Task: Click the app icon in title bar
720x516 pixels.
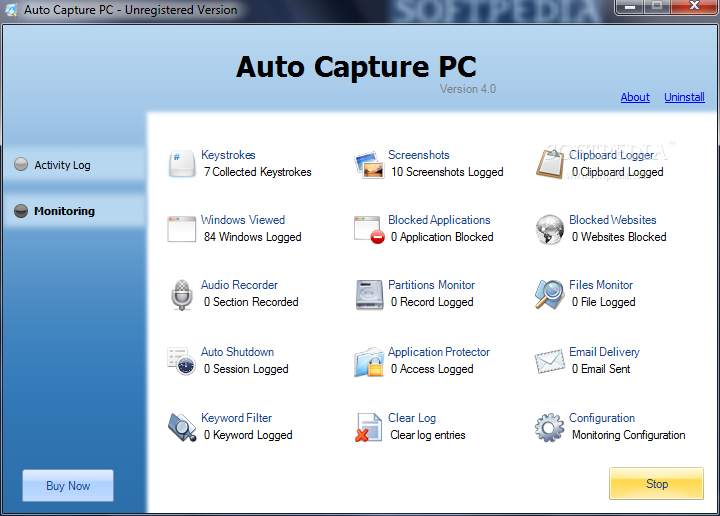Action: (11, 10)
